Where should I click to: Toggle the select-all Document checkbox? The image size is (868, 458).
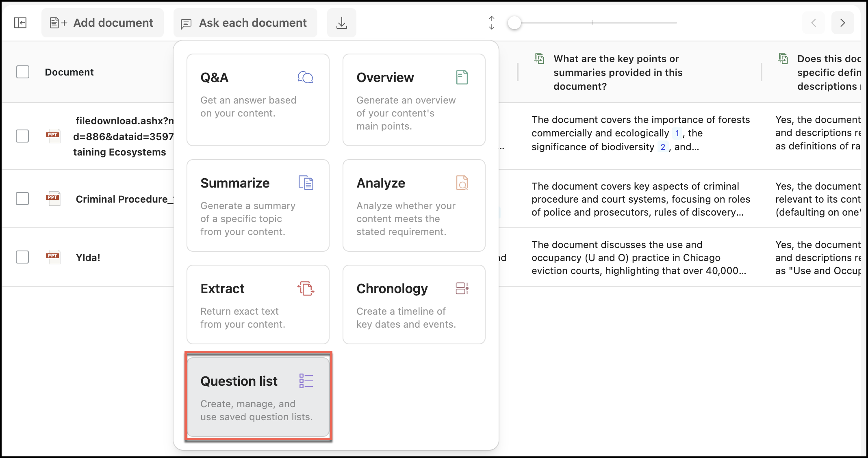tap(23, 72)
